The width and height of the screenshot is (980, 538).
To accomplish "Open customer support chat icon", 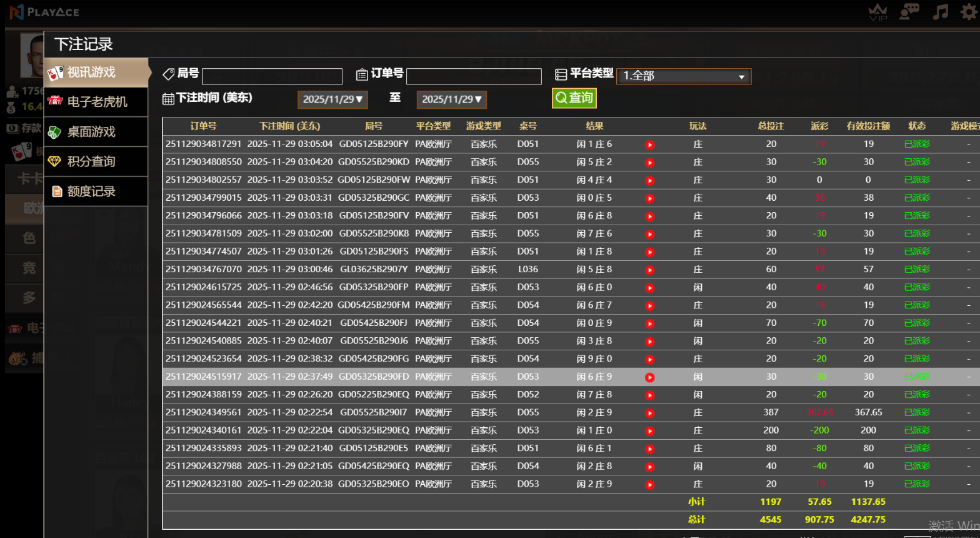I will pyautogui.click(x=909, y=12).
